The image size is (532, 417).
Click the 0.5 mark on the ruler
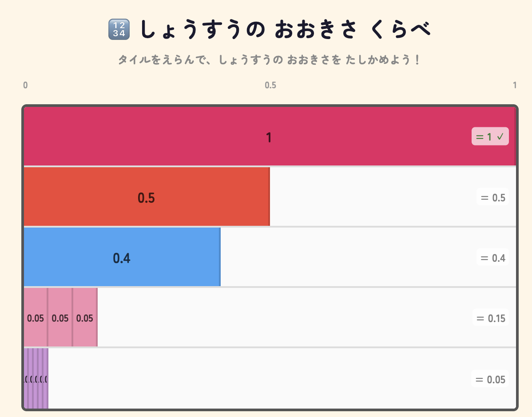[x=270, y=85]
